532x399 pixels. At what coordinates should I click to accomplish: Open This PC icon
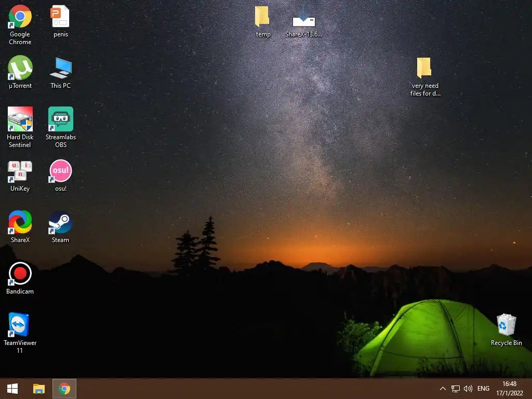tap(61, 73)
